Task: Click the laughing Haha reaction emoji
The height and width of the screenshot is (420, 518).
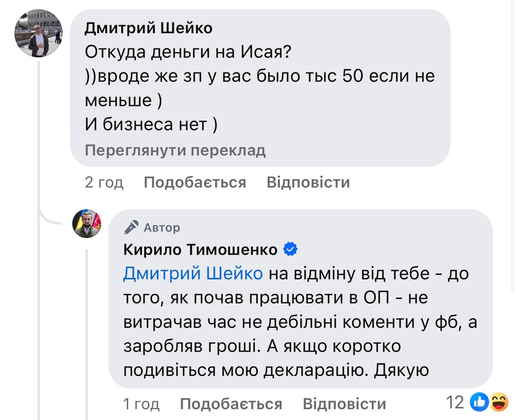Action: (499, 402)
